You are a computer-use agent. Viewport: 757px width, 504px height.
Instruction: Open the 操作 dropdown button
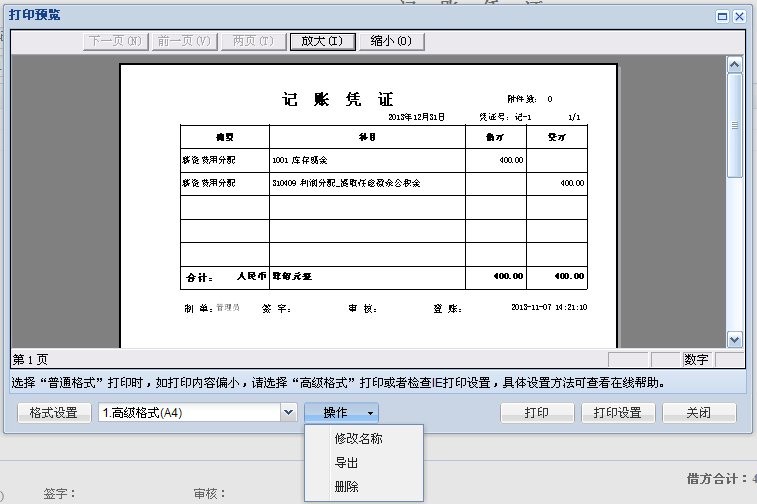[x=342, y=413]
